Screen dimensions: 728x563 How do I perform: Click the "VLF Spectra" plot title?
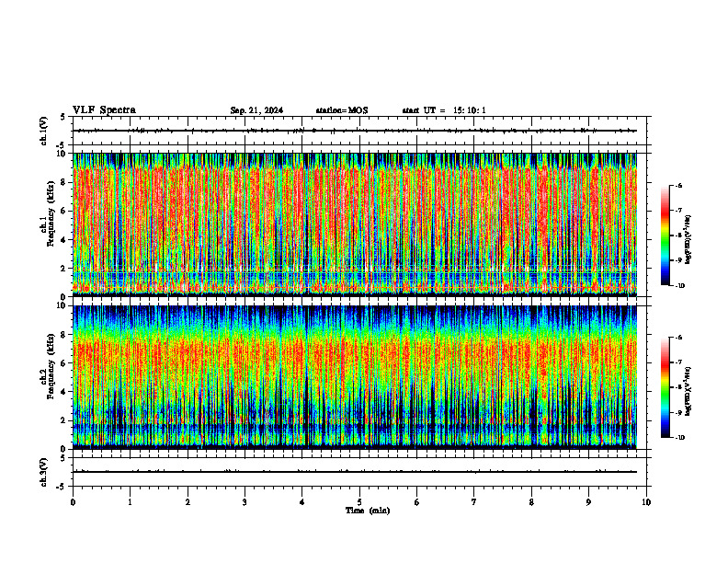[105, 110]
